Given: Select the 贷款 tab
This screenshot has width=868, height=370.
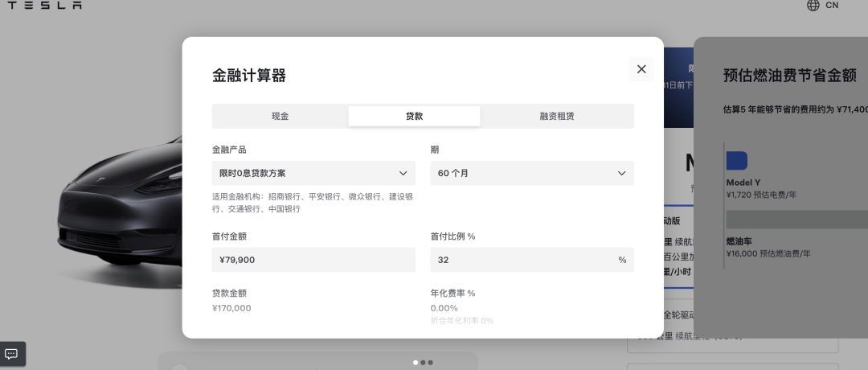Looking at the screenshot, I should pyautogui.click(x=414, y=117).
